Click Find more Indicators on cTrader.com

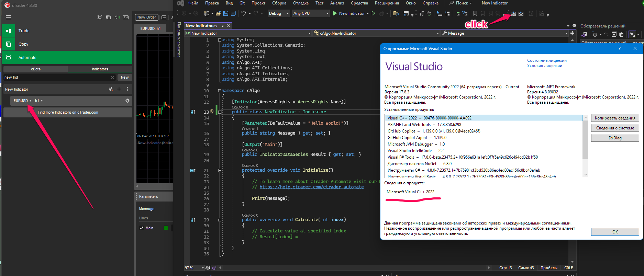(68, 112)
